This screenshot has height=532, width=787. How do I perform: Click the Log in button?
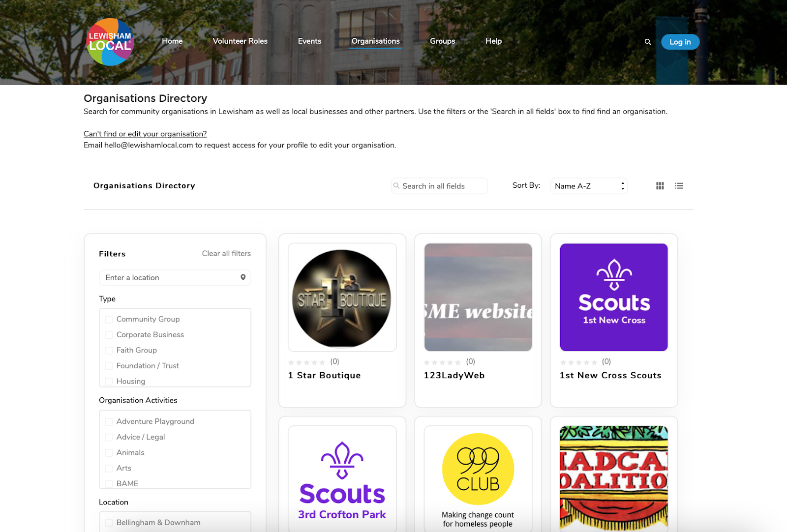pyautogui.click(x=680, y=42)
